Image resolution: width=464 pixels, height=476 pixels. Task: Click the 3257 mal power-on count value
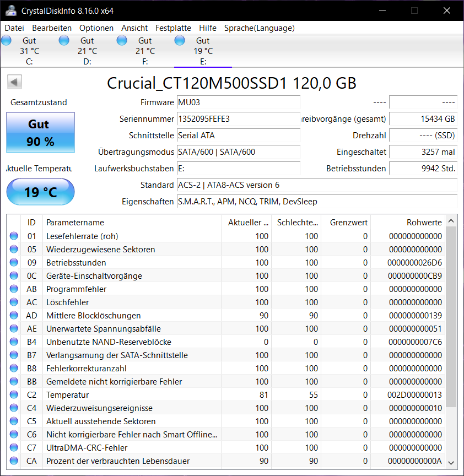423,152
